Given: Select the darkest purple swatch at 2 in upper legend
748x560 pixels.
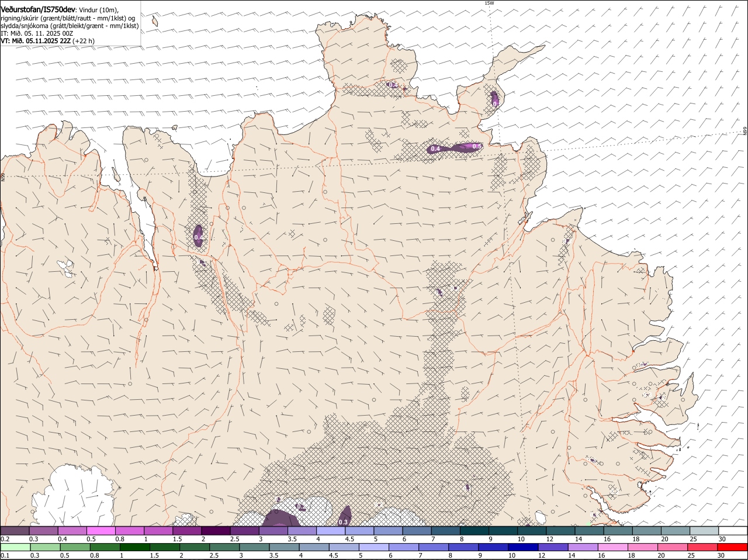Looking at the screenshot, I should pos(216,531).
